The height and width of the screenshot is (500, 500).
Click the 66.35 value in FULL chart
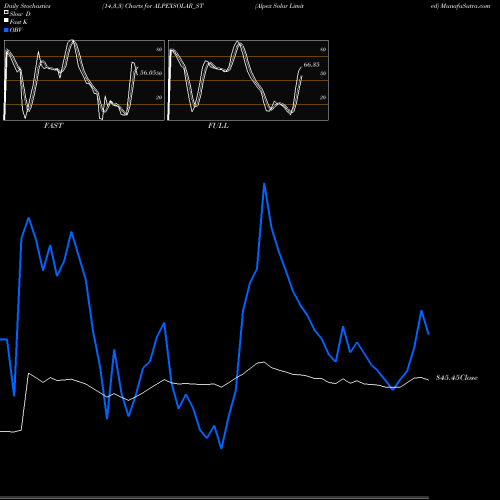[x=311, y=65]
